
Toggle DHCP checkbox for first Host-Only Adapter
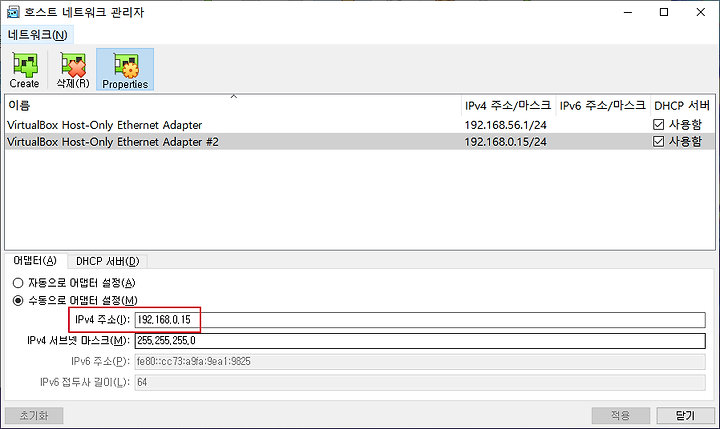pos(658,124)
